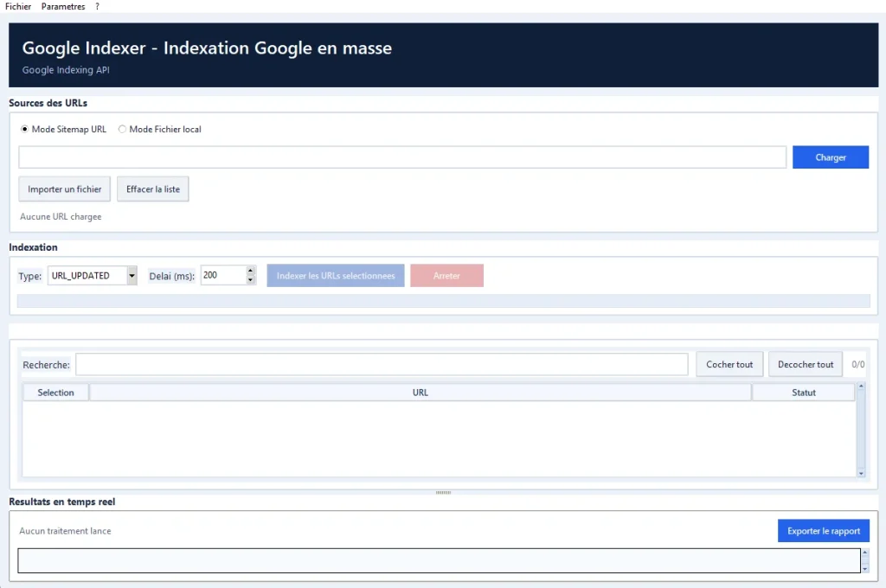
Task: Click the 0/0 selection counter
Action: (x=857, y=364)
